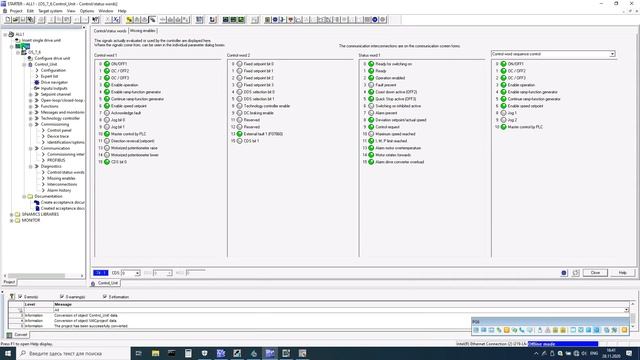This screenshot has width=640, height=360.
Task: Expand the Functions tree node
Action: pyautogui.click(x=31, y=107)
